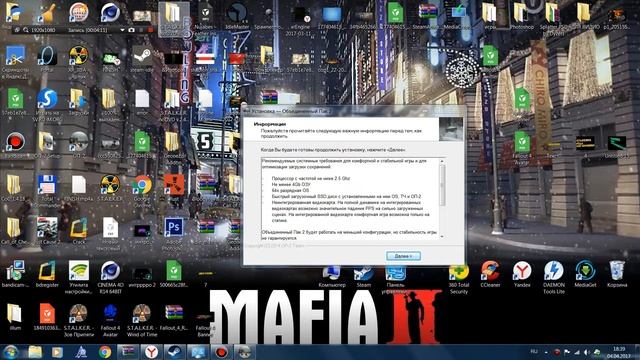Open the Windows Start menu
The width and height of the screenshot is (640, 360).
tap(10, 352)
